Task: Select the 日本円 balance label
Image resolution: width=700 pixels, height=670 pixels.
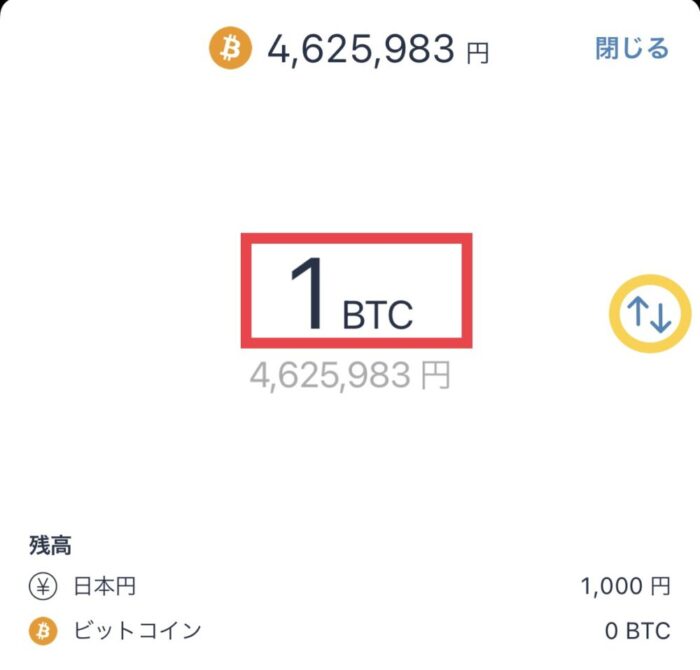Action: 105,586
